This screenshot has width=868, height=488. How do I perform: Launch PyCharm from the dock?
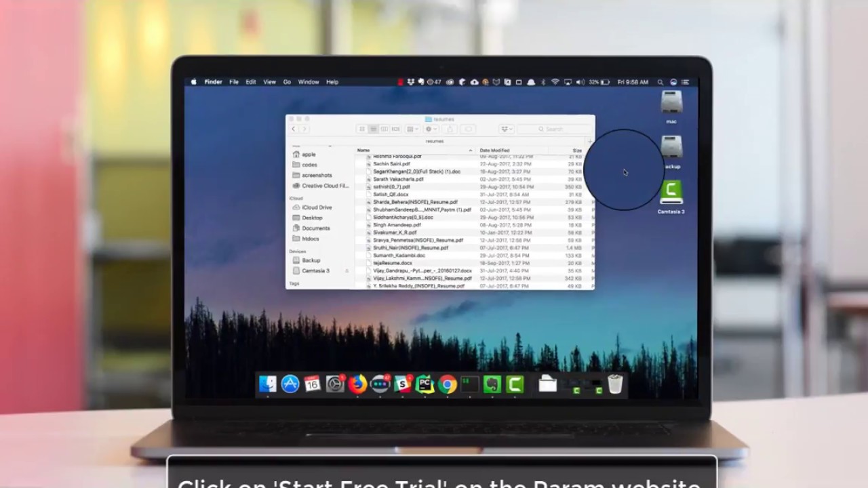click(425, 384)
